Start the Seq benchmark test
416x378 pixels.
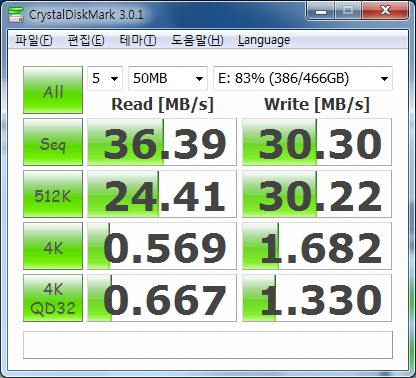pyautogui.click(x=53, y=142)
